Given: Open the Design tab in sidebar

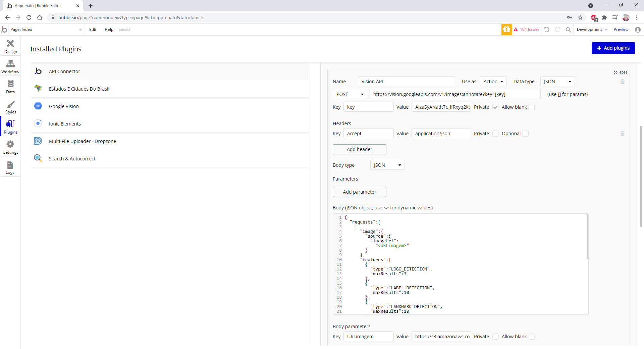Looking at the screenshot, I should (x=10, y=47).
